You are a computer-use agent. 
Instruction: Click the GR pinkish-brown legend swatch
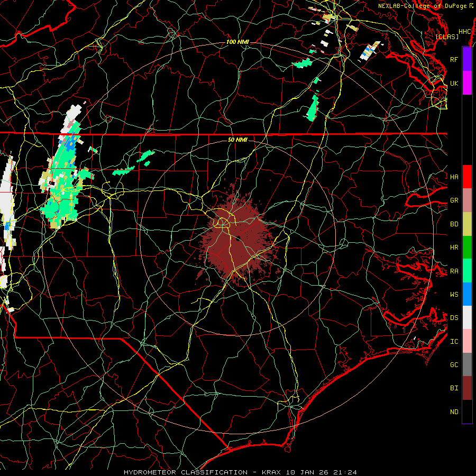467,200
